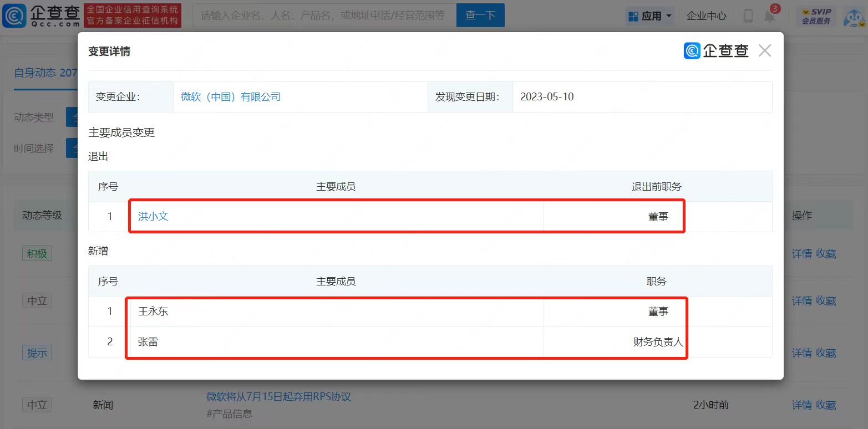The image size is (868, 429).
Task: Open news 微软将从7月15日起弃用RPS协议
Action: 279,397
